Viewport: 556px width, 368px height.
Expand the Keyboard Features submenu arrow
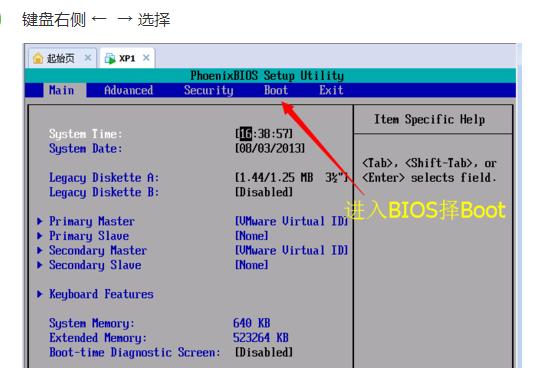39,294
